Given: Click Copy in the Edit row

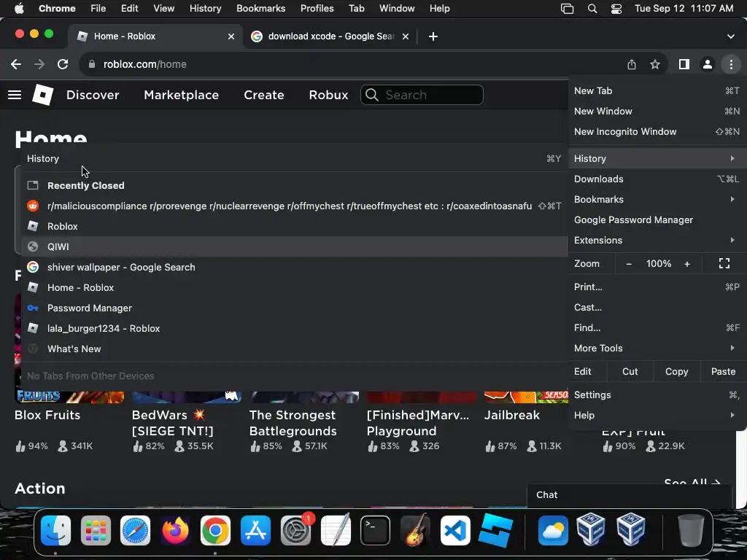Looking at the screenshot, I should pos(676,372).
